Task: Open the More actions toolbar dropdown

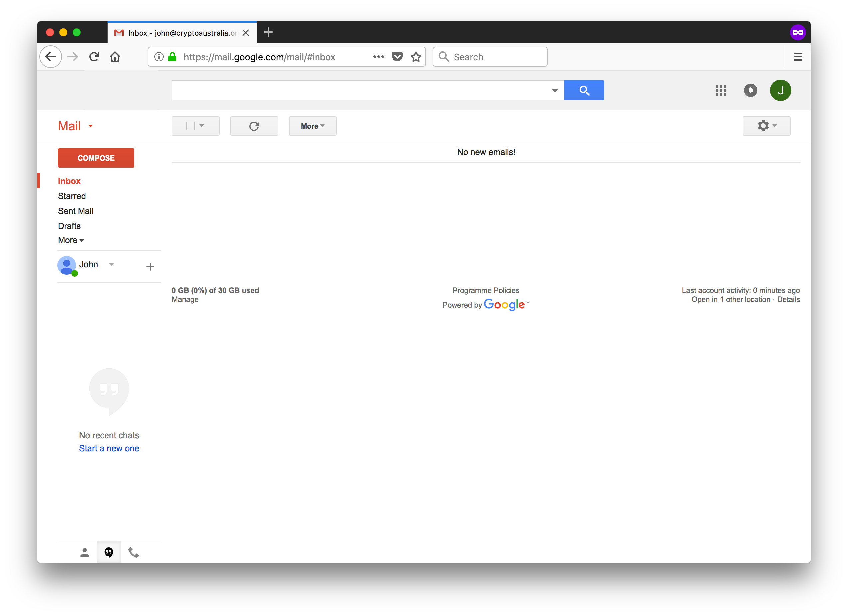Action: 313,126
